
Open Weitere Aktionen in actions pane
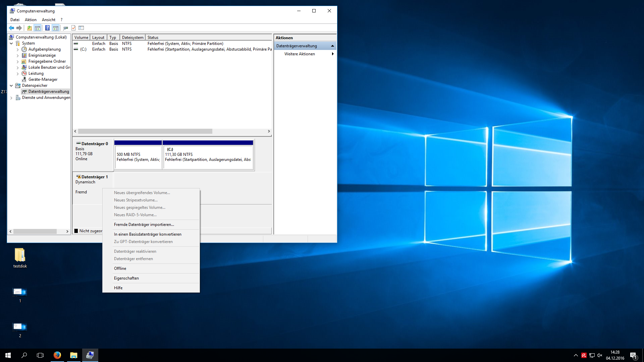pos(300,54)
